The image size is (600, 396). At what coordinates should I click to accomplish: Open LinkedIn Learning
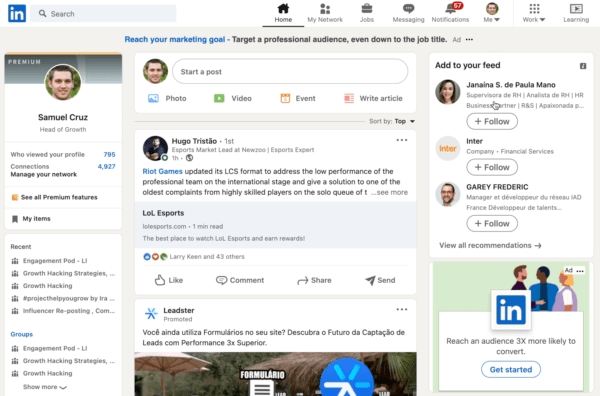576,13
